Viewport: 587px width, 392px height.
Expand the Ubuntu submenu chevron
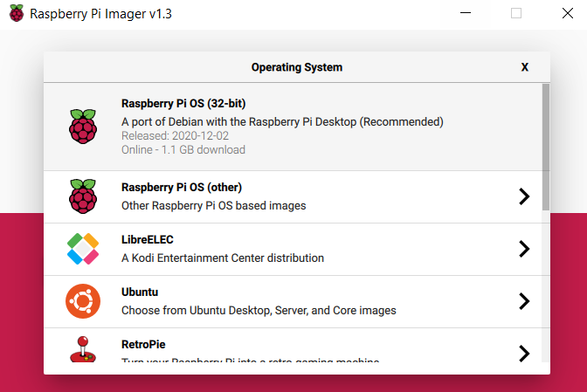[524, 301]
